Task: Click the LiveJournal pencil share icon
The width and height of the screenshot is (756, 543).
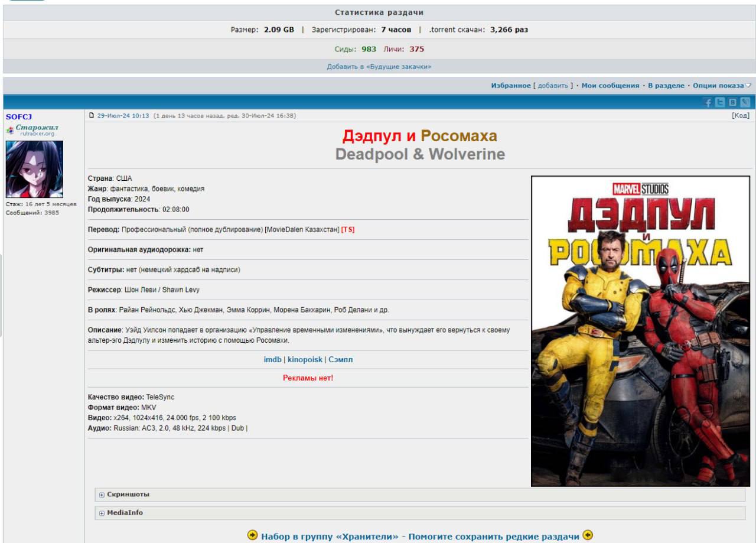Action: [745, 102]
